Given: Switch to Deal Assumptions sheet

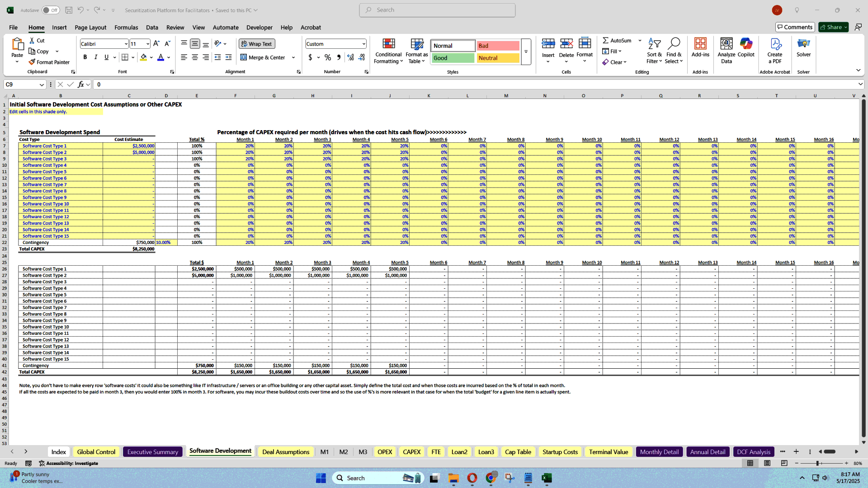Looking at the screenshot, I should pyautogui.click(x=286, y=452).
